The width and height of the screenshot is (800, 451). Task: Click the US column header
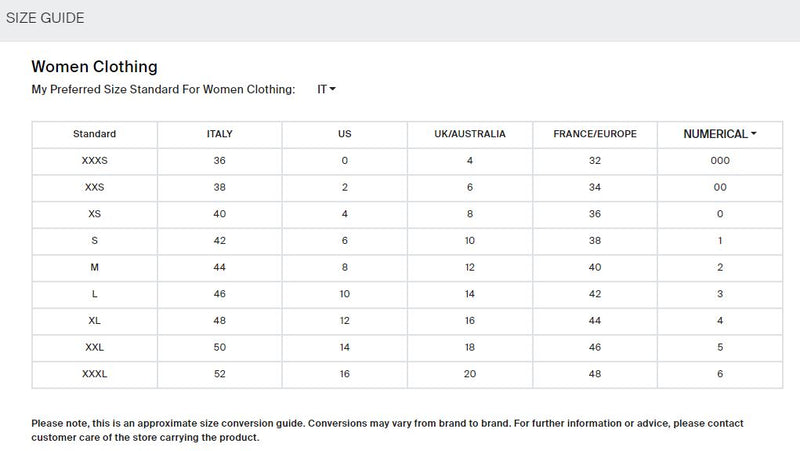point(345,134)
